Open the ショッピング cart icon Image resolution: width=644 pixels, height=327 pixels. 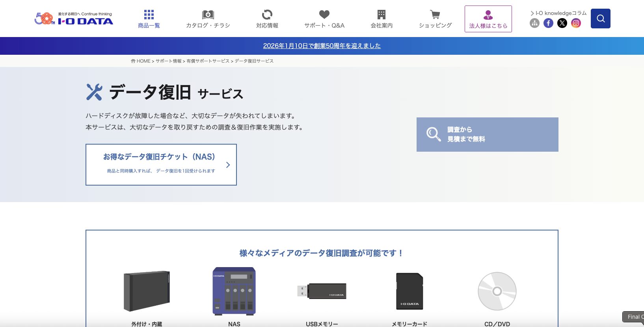pos(435,15)
